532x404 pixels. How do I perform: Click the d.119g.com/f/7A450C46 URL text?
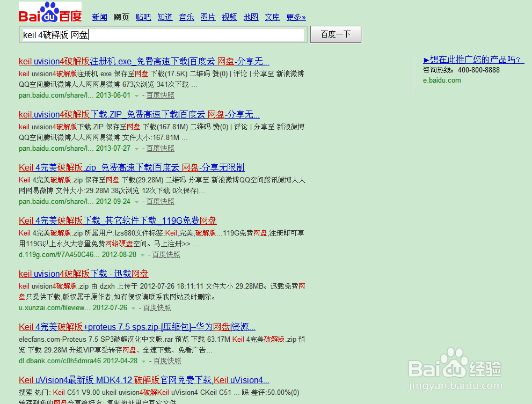(x=60, y=255)
